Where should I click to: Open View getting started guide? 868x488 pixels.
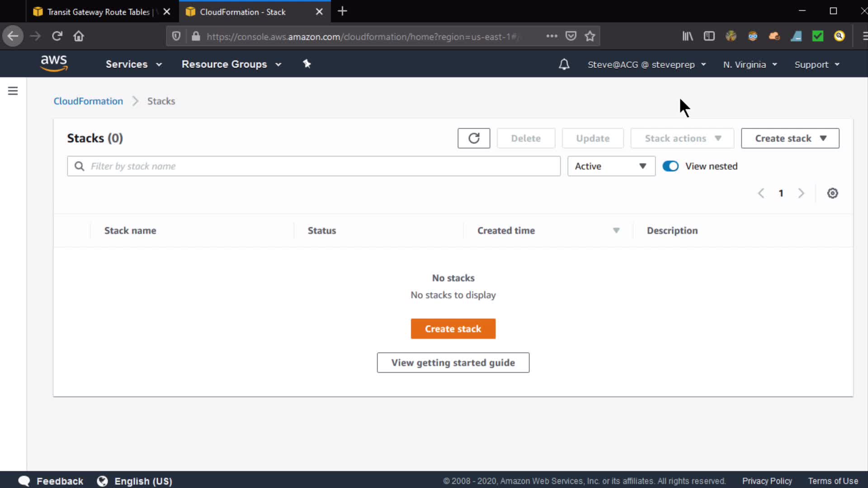[453, 363]
